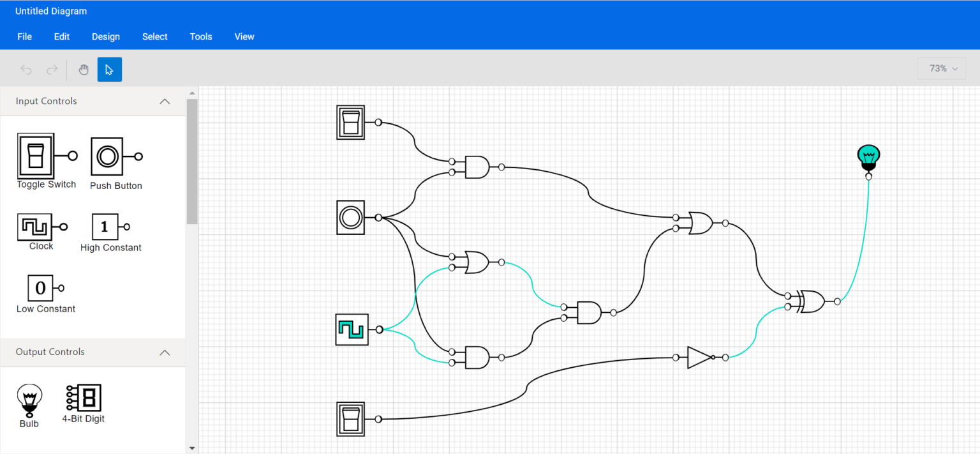Open the File menu
This screenshot has width=980, height=454.
(24, 36)
